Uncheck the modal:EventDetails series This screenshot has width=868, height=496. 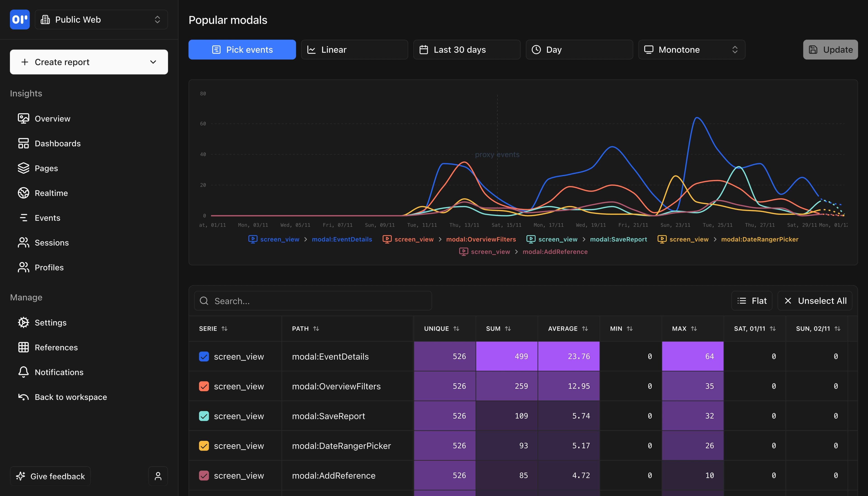pyautogui.click(x=204, y=356)
